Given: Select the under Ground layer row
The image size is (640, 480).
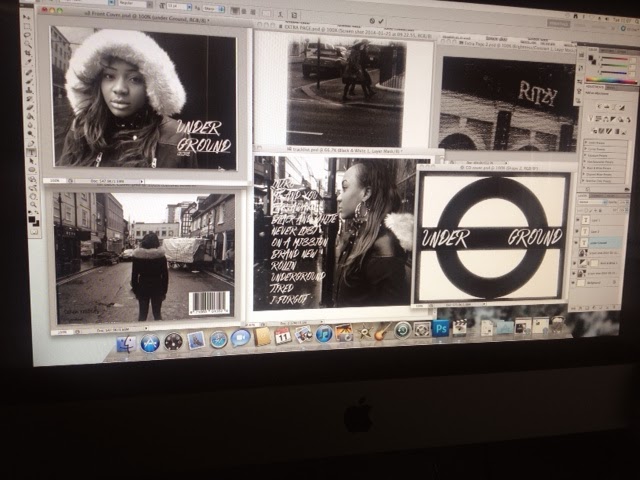Looking at the screenshot, I should [600, 242].
